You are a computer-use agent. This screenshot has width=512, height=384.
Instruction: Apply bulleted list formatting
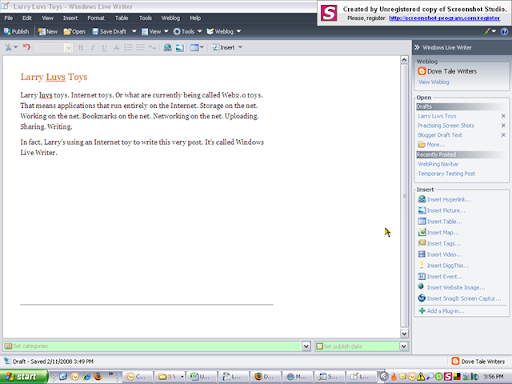[x=140, y=47]
